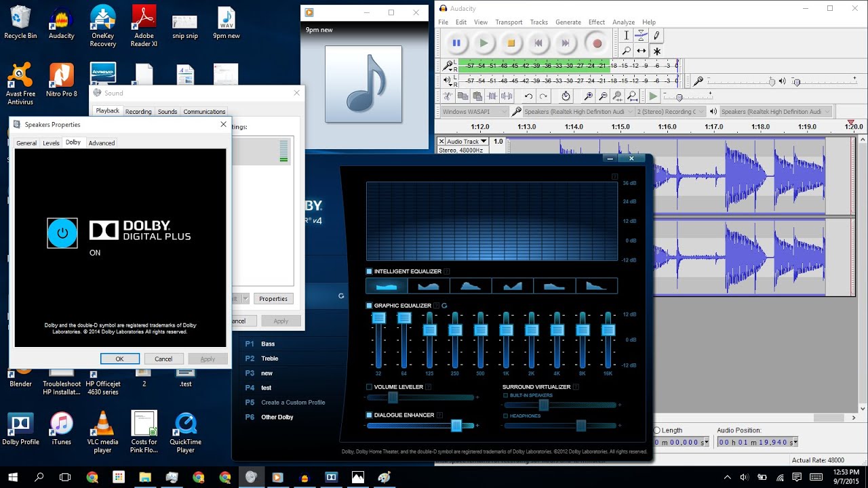The width and height of the screenshot is (868, 488).
Task: Switch to the Recording tab in Sound window
Action: 138,112
